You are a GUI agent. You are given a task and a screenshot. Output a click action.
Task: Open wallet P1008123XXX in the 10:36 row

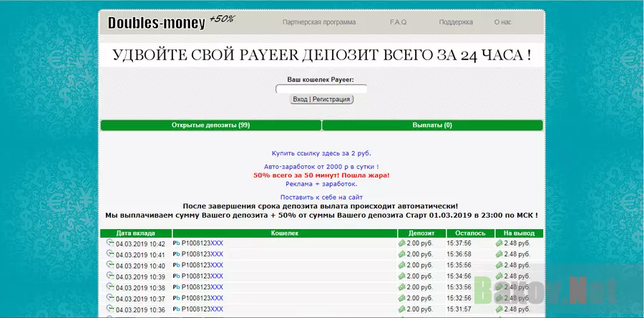(x=203, y=309)
